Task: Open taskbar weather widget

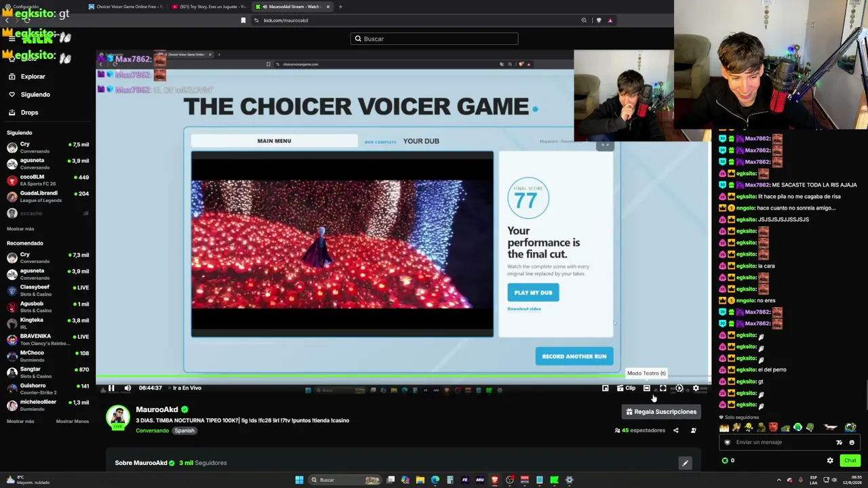Action: coord(26,480)
